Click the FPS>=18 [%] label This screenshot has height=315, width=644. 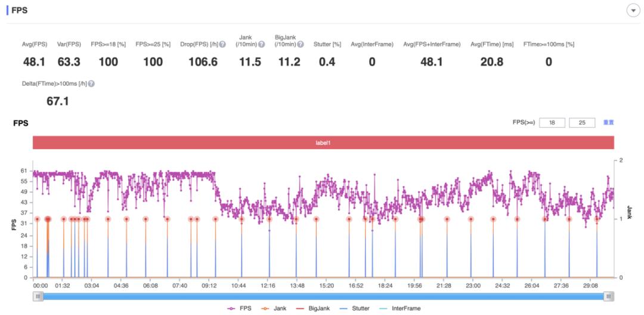(109, 44)
